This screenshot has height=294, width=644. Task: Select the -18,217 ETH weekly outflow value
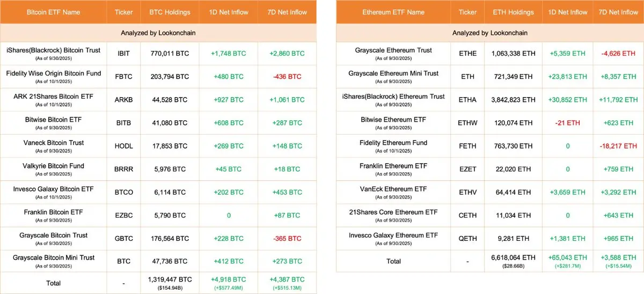pyautogui.click(x=619, y=146)
